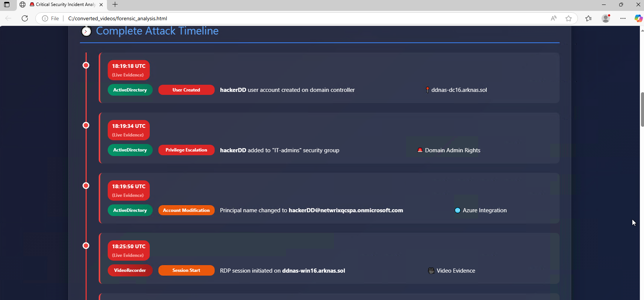Viewport: 644px width, 300px height.
Task: Select the 18:19:34 UTC timeline marker dot
Action: coord(86,125)
